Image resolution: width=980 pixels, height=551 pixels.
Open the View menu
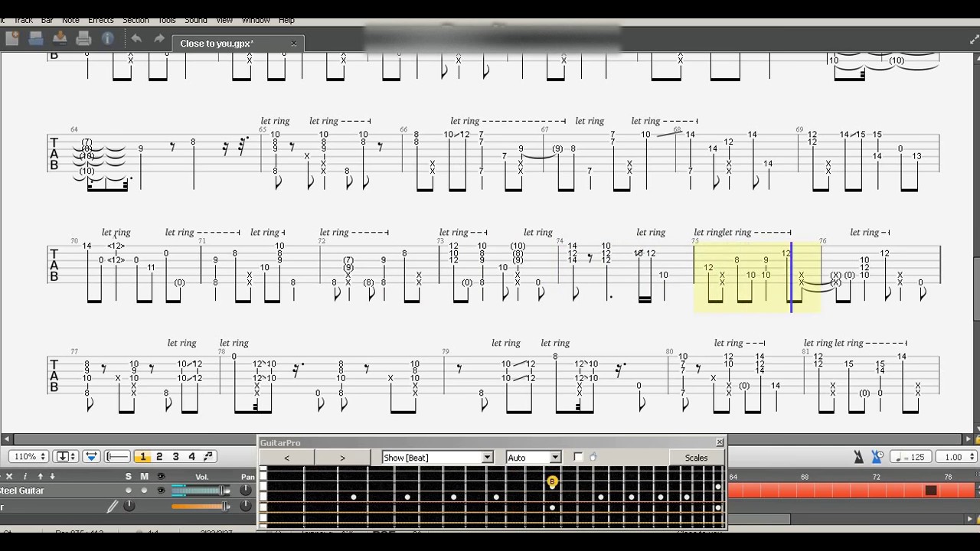pyautogui.click(x=224, y=20)
